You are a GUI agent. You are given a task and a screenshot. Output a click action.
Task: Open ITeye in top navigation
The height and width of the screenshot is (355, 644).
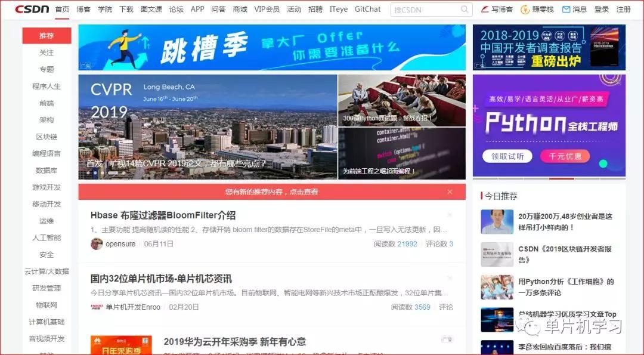pyautogui.click(x=339, y=9)
